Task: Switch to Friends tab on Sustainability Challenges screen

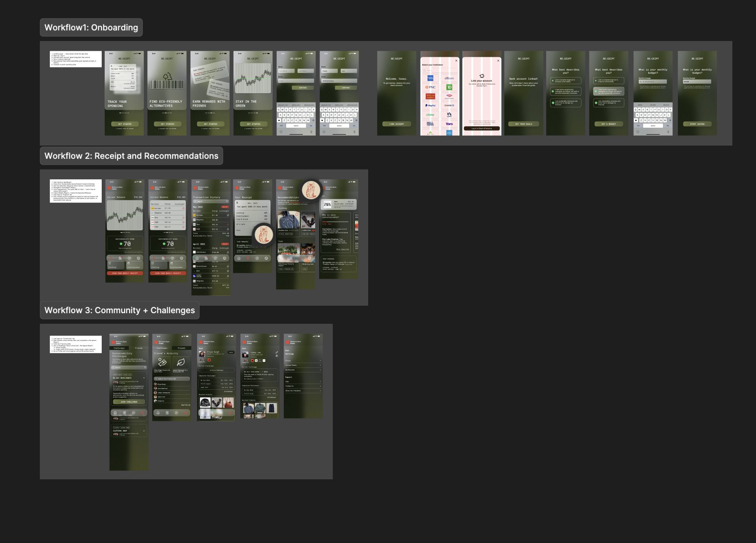Action: [x=139, y=348]
